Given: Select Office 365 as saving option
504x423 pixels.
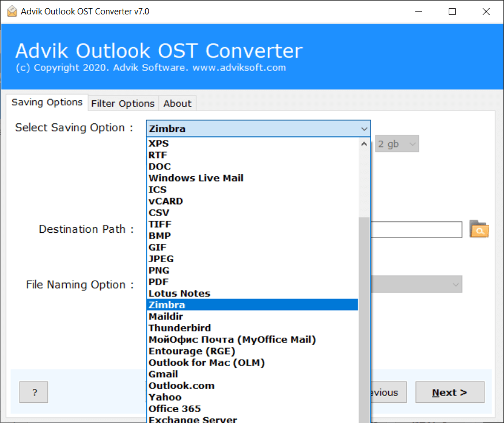Looking at the screenshot, I should click(x=252, y=409).
